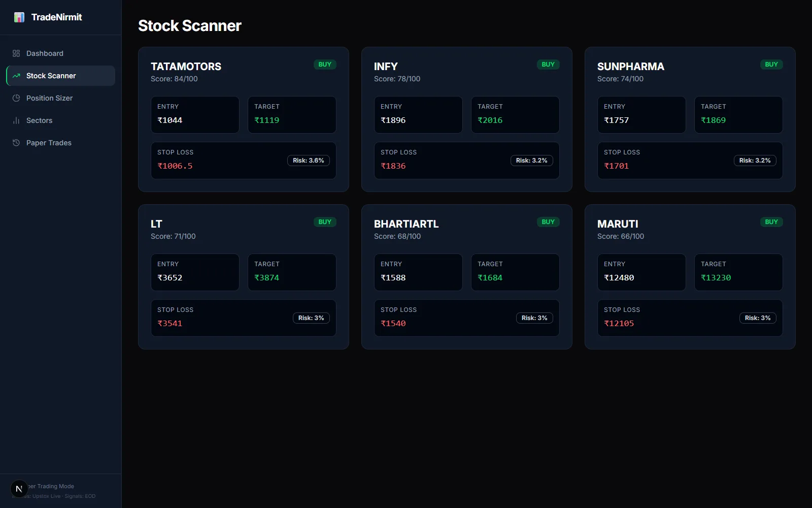
Task: Click Score: 84/100 text
Action: [x=174, y=79]
